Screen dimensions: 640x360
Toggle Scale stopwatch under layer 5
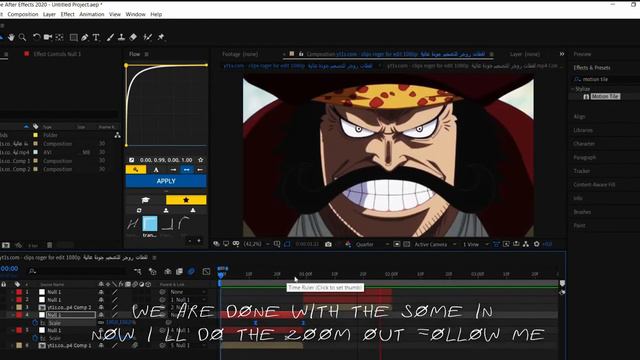coord(36,338)
